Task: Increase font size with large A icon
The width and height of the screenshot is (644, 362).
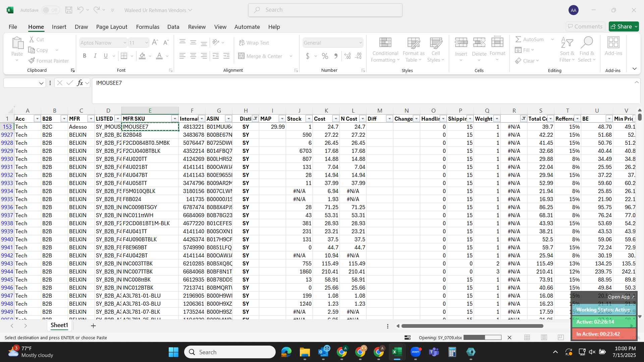Action: click(155, 43)
